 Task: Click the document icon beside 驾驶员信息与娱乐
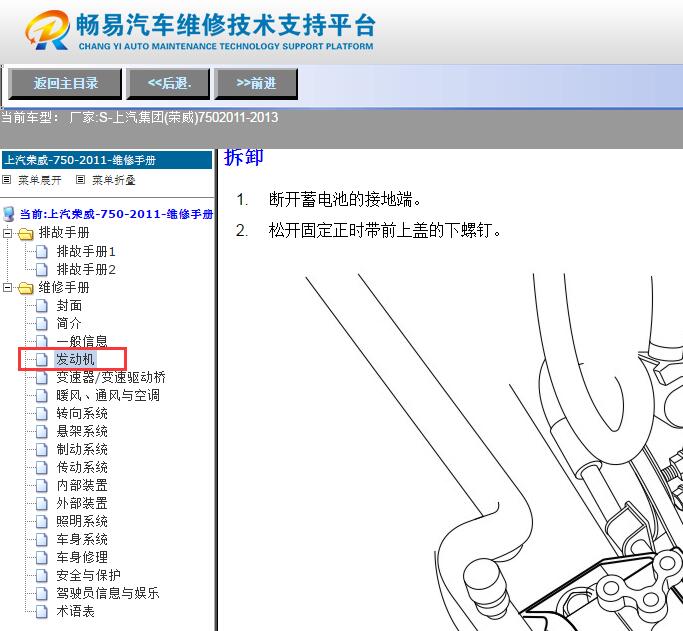click(x=42, y=593)
